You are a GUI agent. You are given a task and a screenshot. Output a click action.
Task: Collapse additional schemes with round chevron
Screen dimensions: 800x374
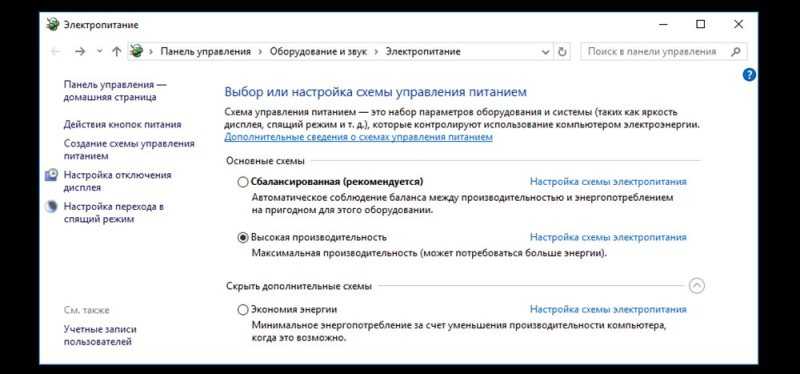coord(696,286)
